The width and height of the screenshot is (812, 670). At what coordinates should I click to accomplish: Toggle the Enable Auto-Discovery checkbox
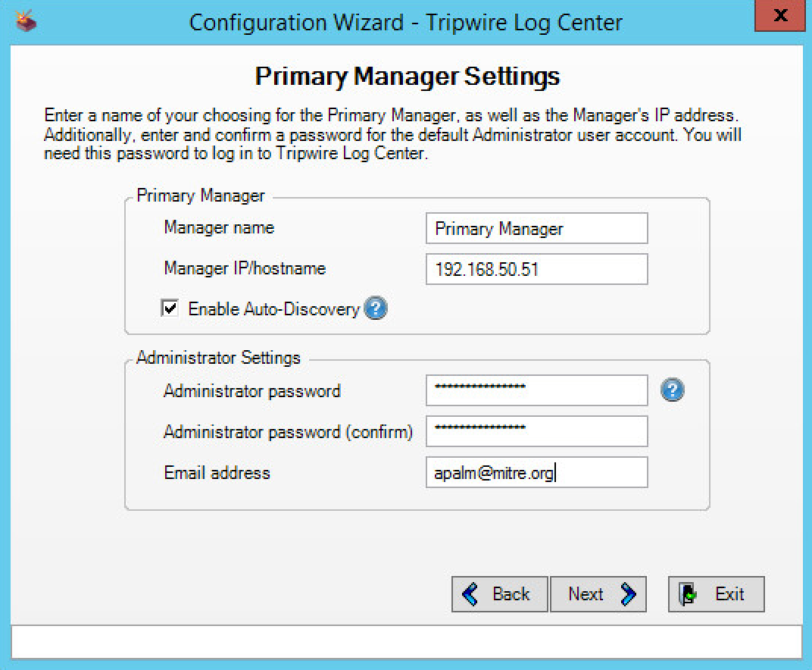tap(170, 308)
